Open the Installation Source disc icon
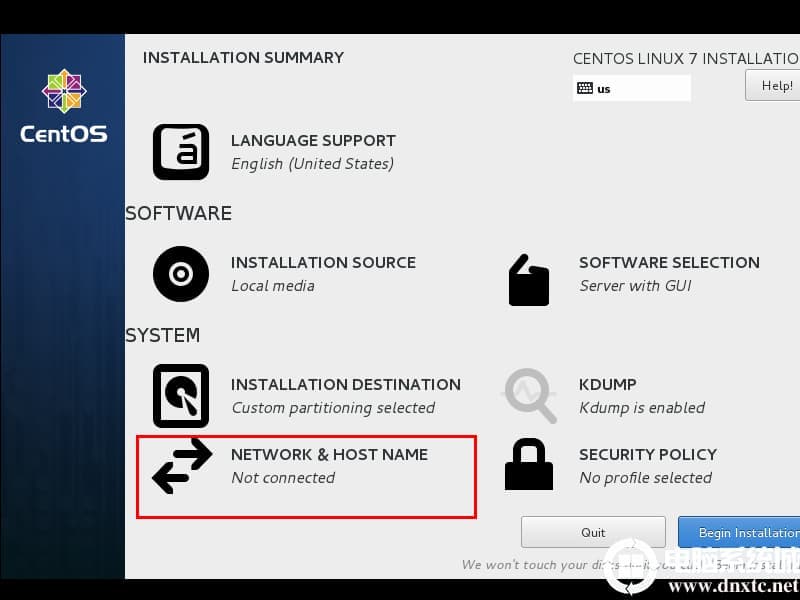The width and height of the screenshot is (800, 600). click(x=181, y=274)
